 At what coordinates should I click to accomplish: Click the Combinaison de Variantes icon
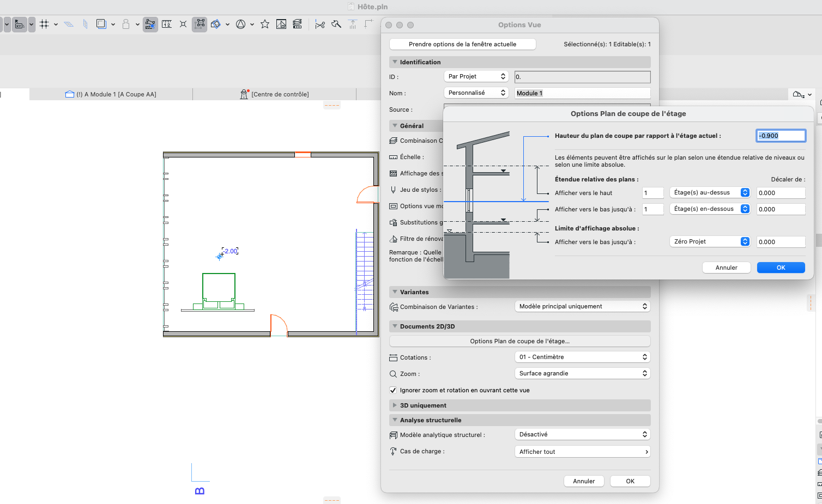tap(394, 307)
